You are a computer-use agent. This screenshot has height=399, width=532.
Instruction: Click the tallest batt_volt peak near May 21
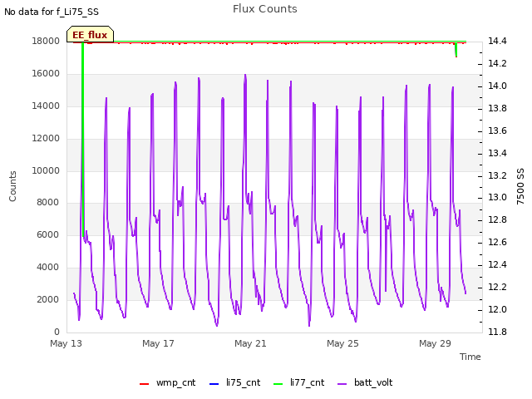tap(245, 75)
